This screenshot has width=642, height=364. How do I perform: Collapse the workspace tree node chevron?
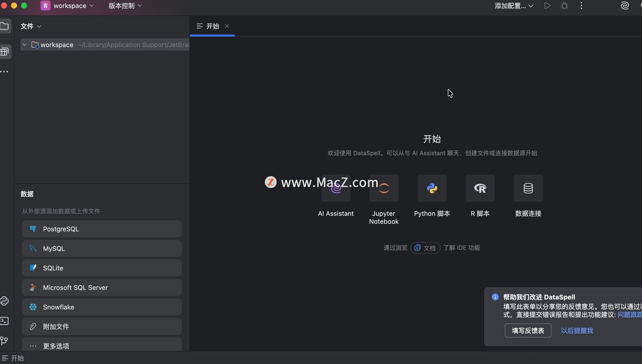point(24,45)
